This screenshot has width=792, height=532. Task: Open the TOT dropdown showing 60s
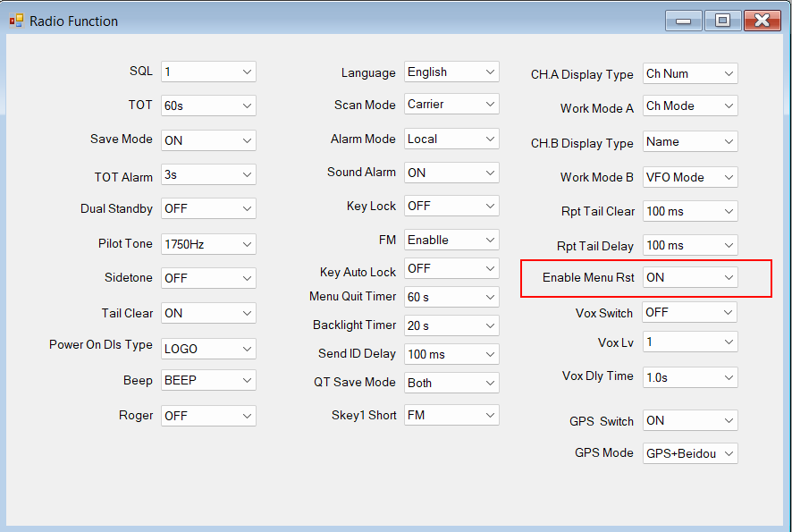point(208,106)
